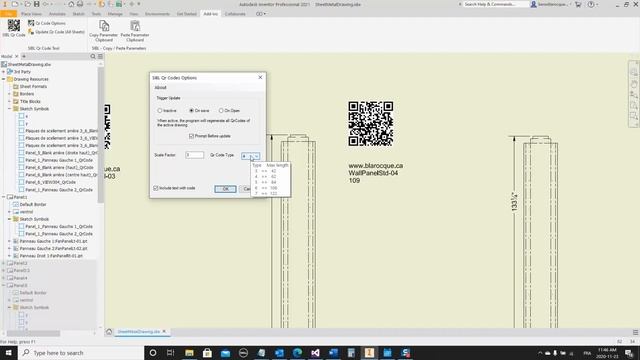Expand the Borders folder node
The height and width of the screenshot is (360, 640).
click(10, 94)
